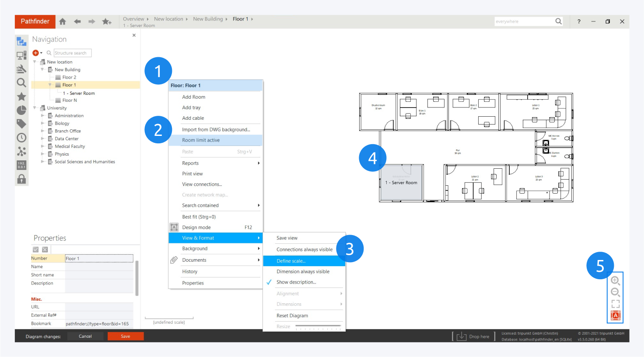Select Define scale from the submenu
This screenshot has height=357, width=644.
(291, 261)
